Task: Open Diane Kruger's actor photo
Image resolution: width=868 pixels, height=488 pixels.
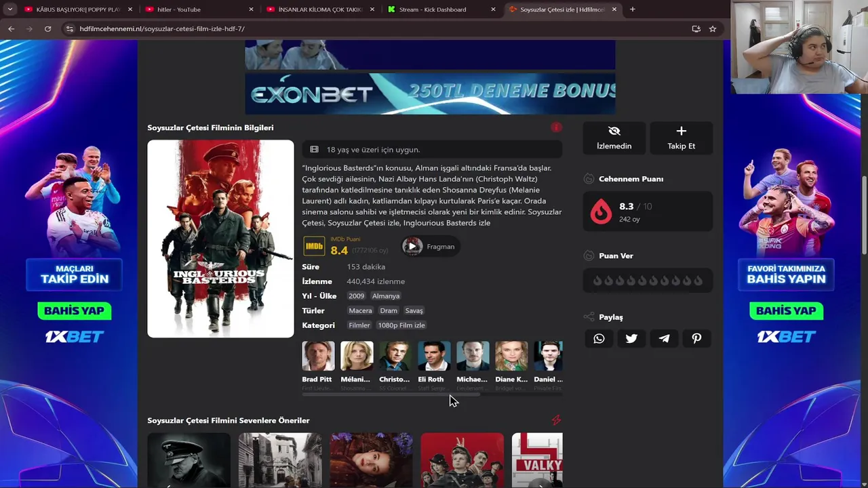Action: click(511, 357)
